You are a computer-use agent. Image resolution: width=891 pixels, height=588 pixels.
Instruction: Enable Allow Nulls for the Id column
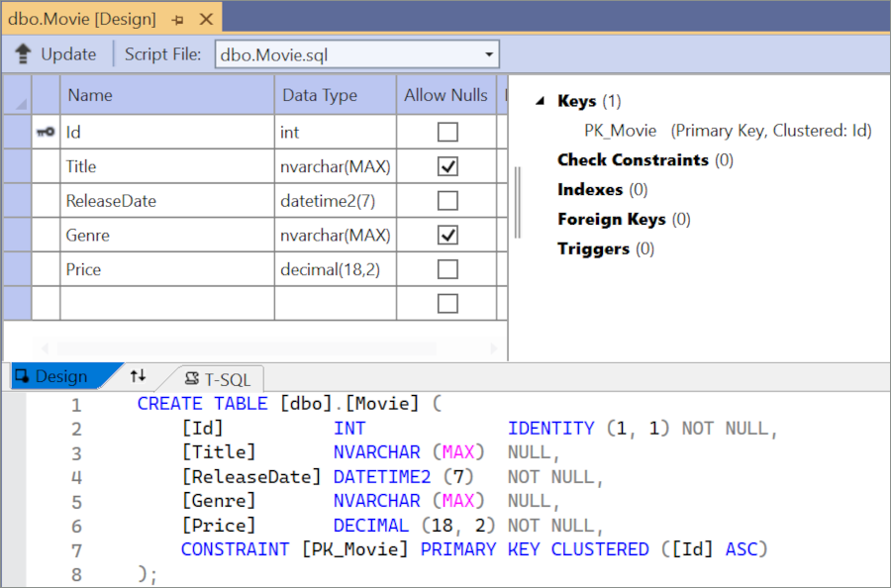(x=447, y=132)
